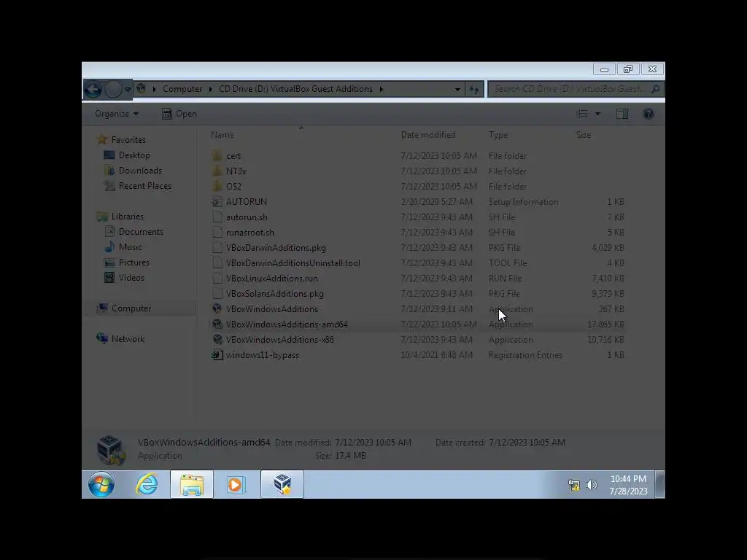The width and height of the screenshot is (747, 560).
Task: Click the Show desktop strip
Action: pos(659,485)
